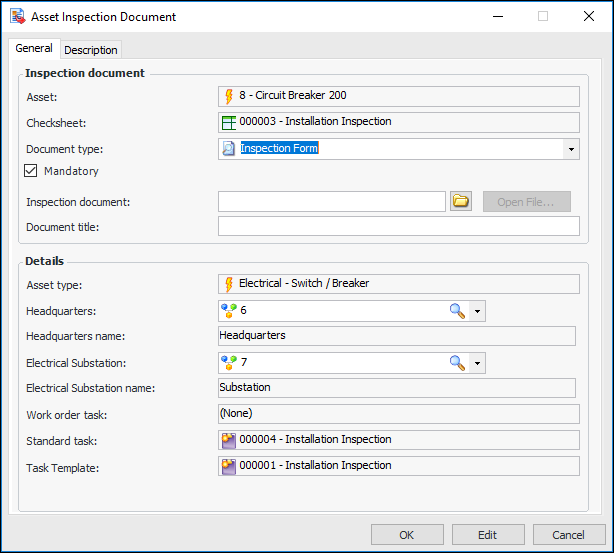The width and height of the screenshot is (614, 553).
Task: Select the General tab
Action: [x=34, y=49]
